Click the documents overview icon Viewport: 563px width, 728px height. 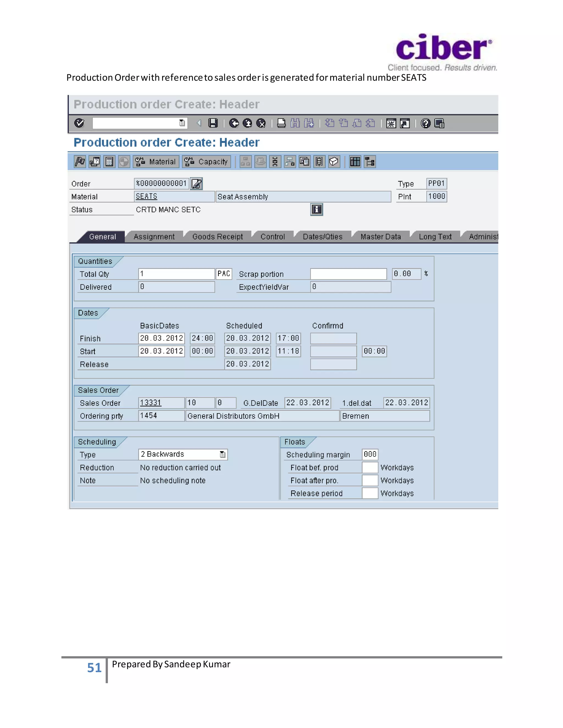pos(305,162)
